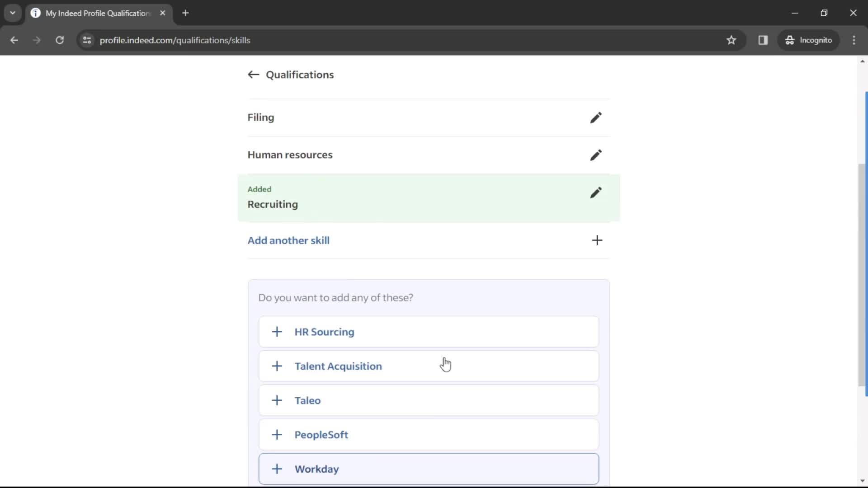Open Chrome three-dot menu
868x488 pixels.
pyautogui.click(x=854, y=40)
